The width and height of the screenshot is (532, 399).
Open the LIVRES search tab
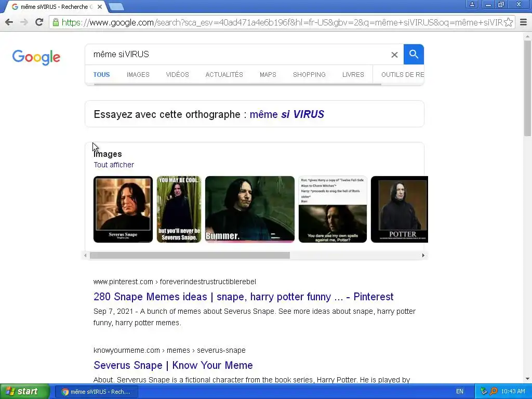353,75
